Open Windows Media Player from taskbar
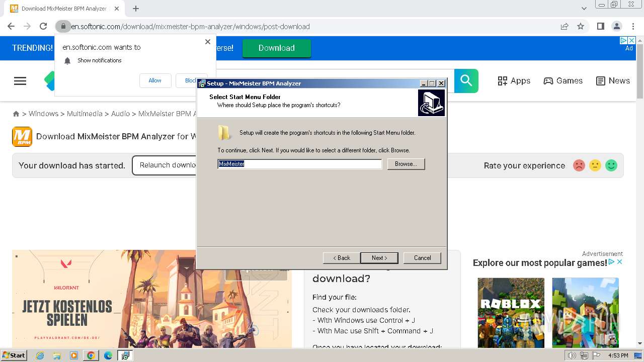This screenshot has width=644, height=362. click(x=74, y=355)
